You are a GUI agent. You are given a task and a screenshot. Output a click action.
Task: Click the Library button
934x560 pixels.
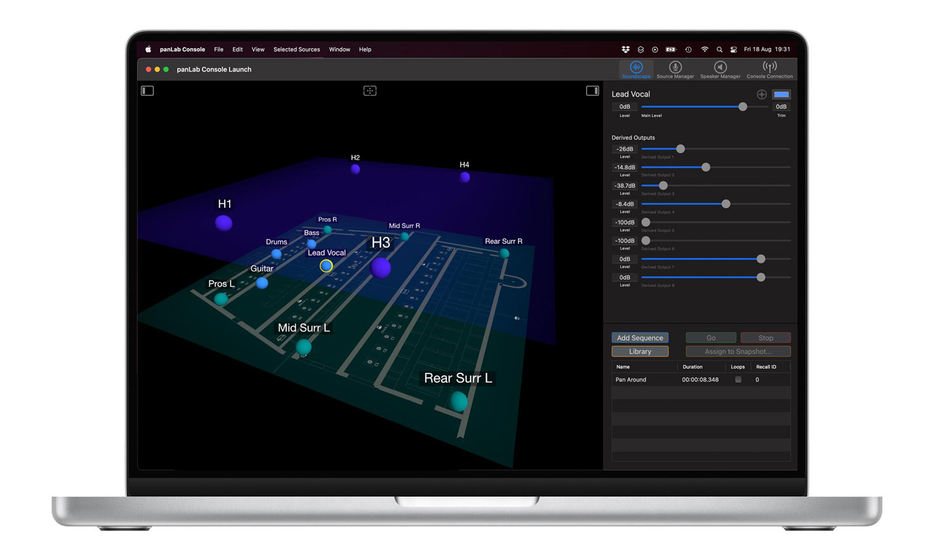pos(640,352)
